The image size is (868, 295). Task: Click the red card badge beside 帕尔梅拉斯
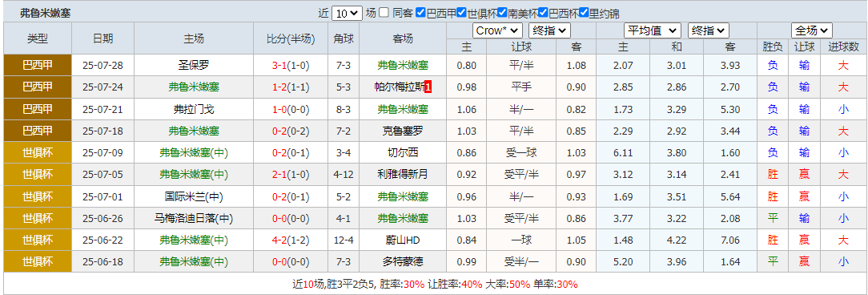[x=428, y=87]
